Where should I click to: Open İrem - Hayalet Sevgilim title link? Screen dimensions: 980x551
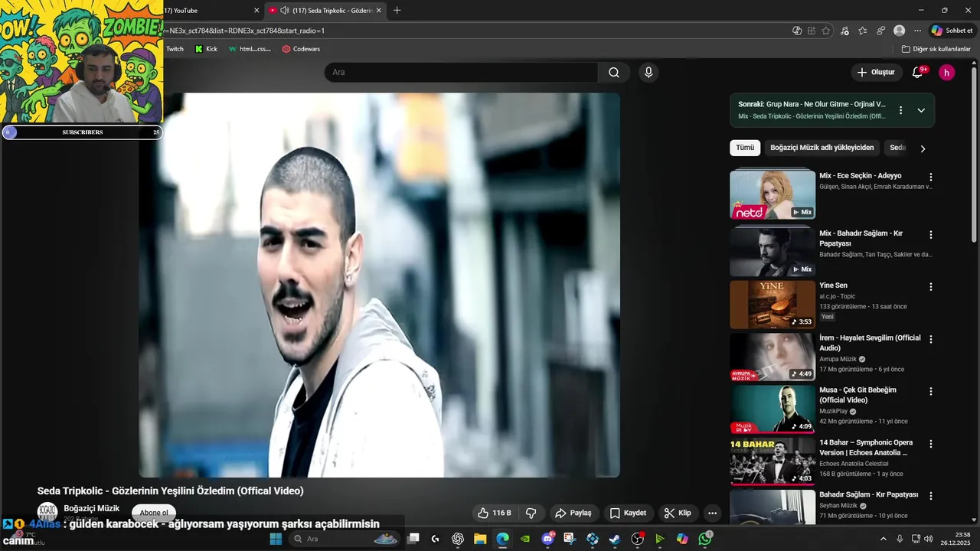coord(870,343)
